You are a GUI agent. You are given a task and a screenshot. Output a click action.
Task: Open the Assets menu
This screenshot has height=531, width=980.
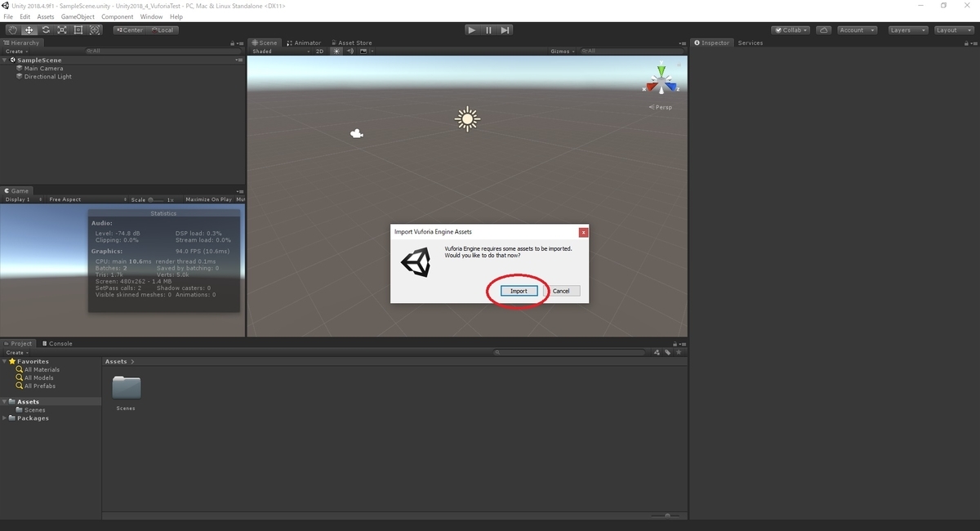click(46, 16)
